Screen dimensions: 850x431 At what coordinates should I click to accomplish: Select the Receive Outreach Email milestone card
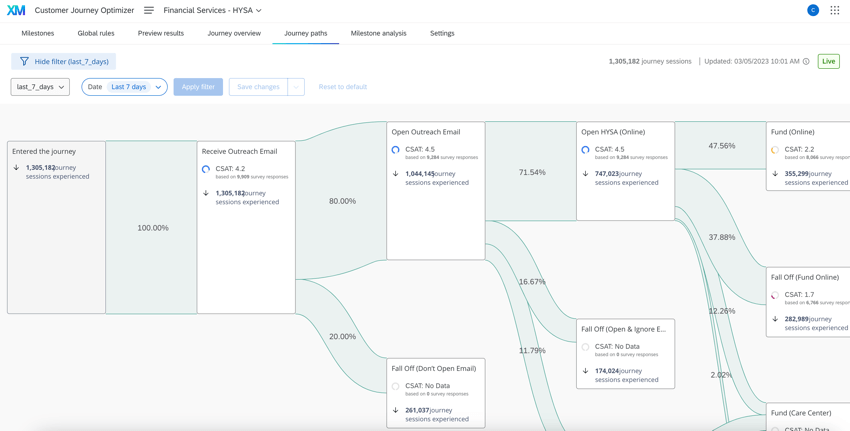coord(246,227)
